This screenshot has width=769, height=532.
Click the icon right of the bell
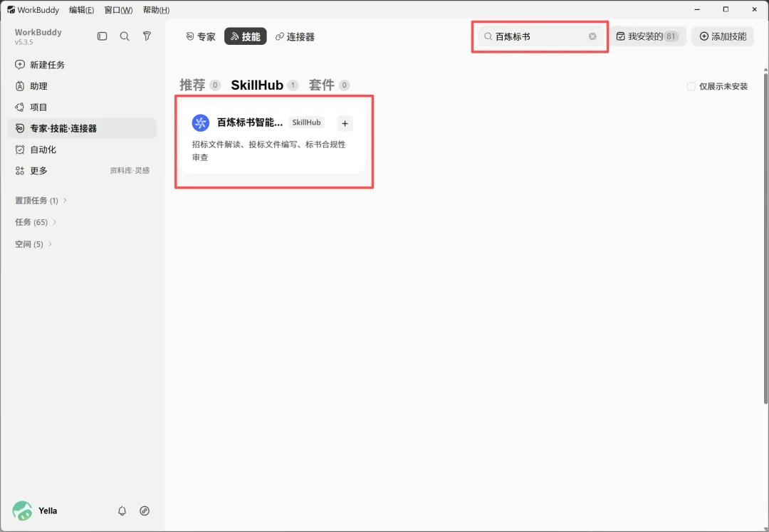coord(145,511)
